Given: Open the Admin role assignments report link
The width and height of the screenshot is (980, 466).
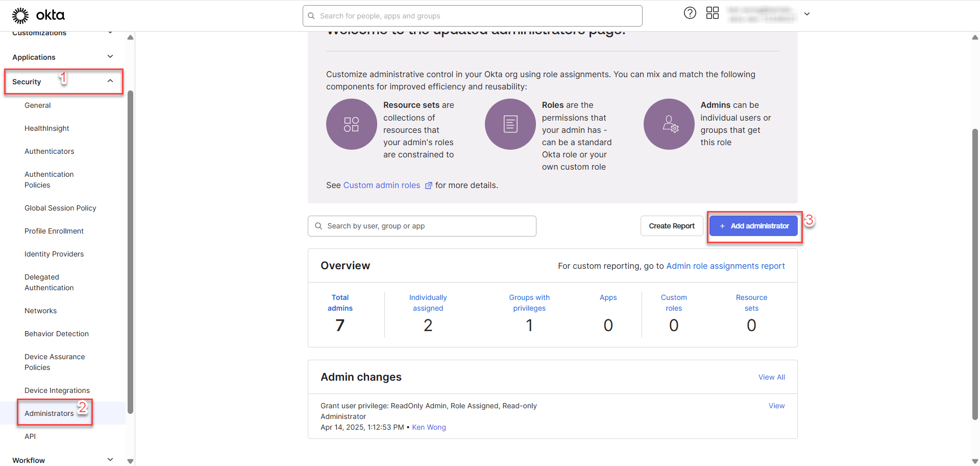Looking at the screenshot, I should [x=725, y=266].
